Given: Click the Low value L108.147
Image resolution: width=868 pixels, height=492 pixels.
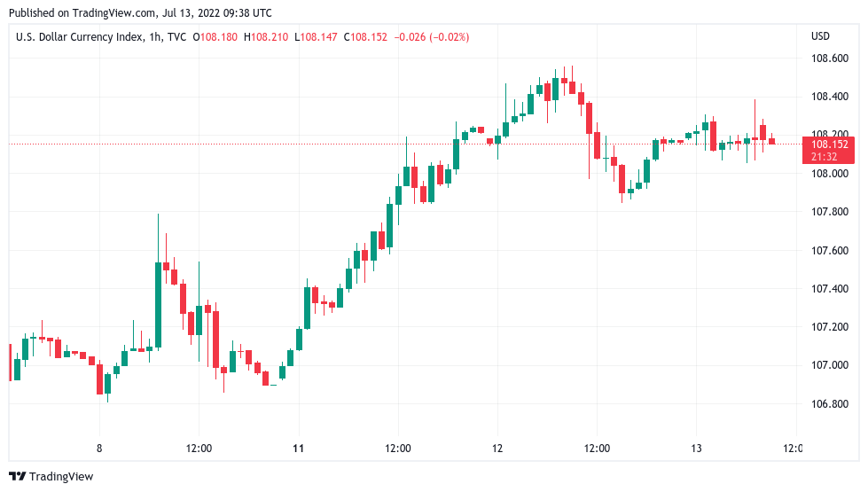Looking at the screenshot, I should click(x=318, y=37).
